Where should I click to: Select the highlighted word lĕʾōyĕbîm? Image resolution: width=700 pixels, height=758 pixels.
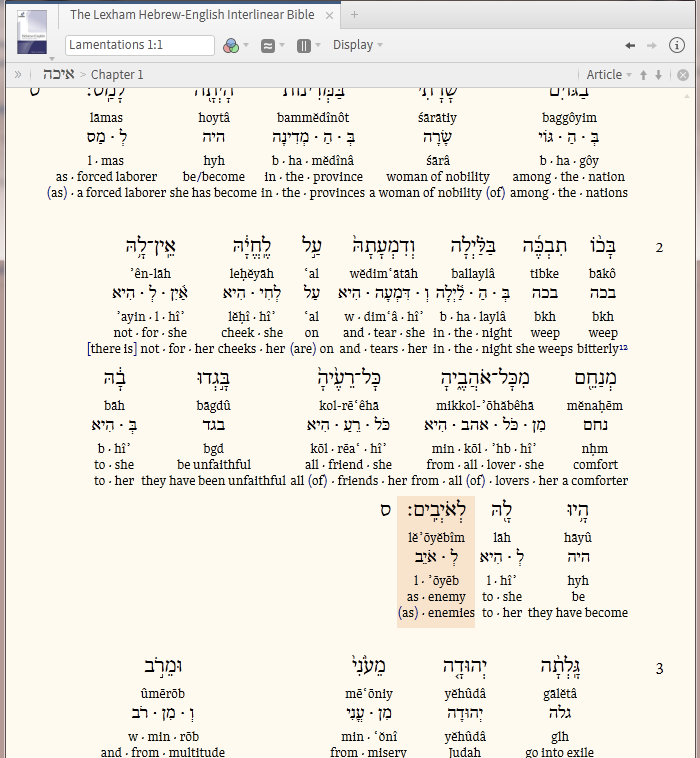[x=436, y=538]
